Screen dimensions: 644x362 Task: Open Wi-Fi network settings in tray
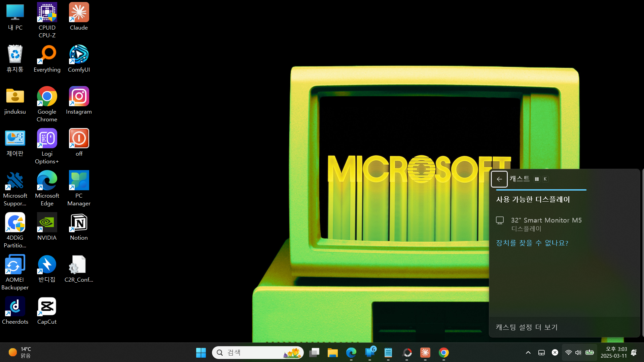[x=568, y=353]
